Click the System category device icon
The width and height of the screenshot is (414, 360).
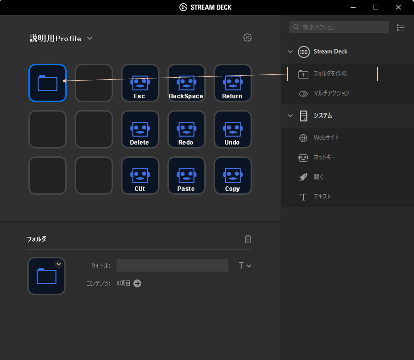pyautogui.click(x=303, y=116)
